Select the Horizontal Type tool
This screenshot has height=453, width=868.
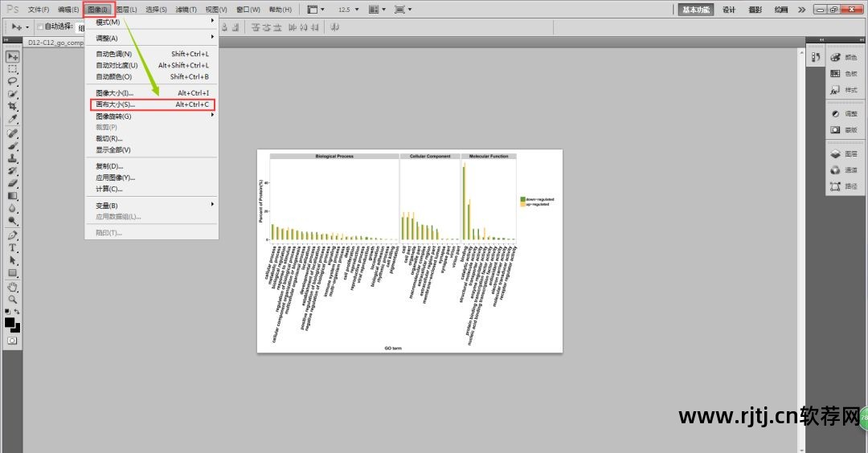pyautogui.click(x=13, y=248)
